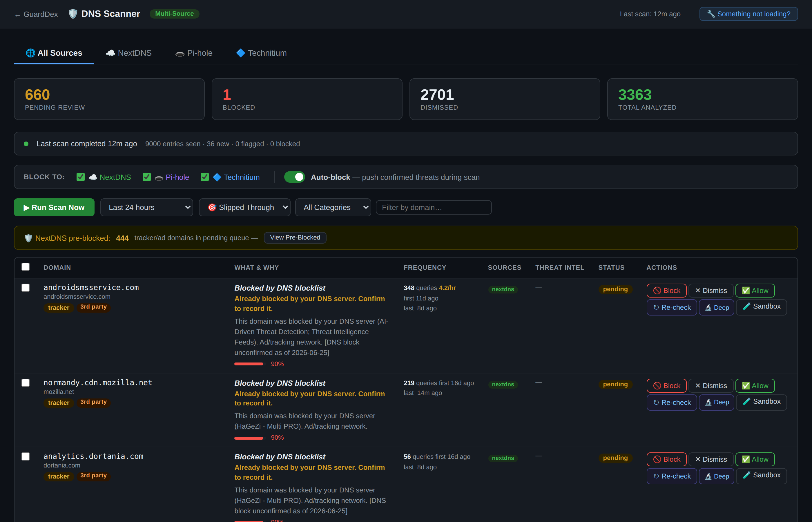Image resolution: width=812 pixels, height=522 pixels.
Task: Re-check analytics.dortania.com
Action: pos(672,476)
